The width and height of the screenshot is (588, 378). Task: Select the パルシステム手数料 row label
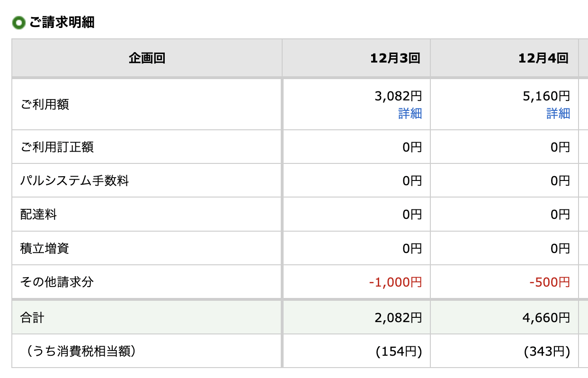(74, 180)
